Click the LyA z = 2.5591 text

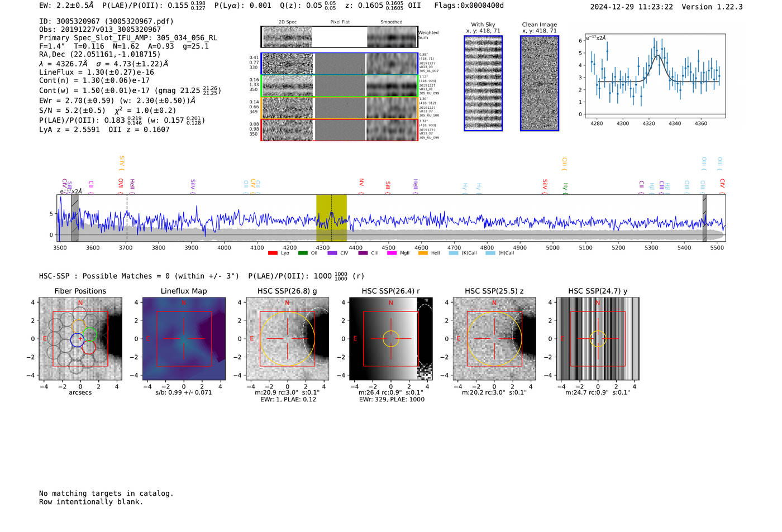click(x=69, y=130)
